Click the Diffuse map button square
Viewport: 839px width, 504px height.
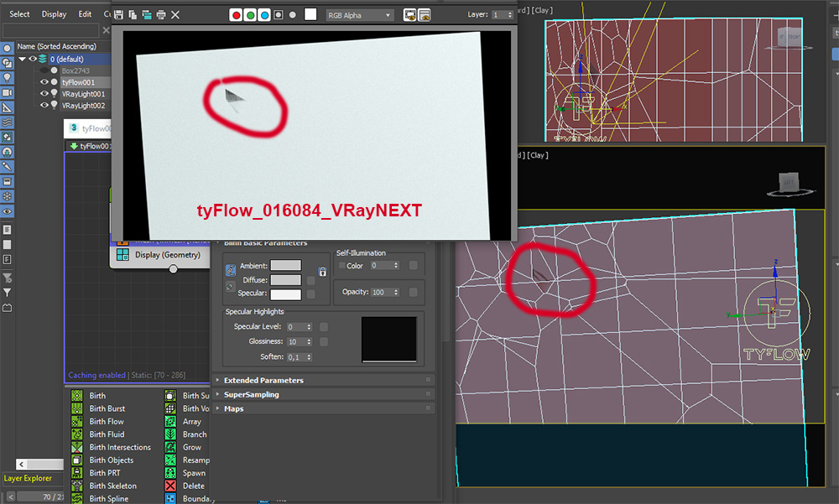(x=310, y=280)
